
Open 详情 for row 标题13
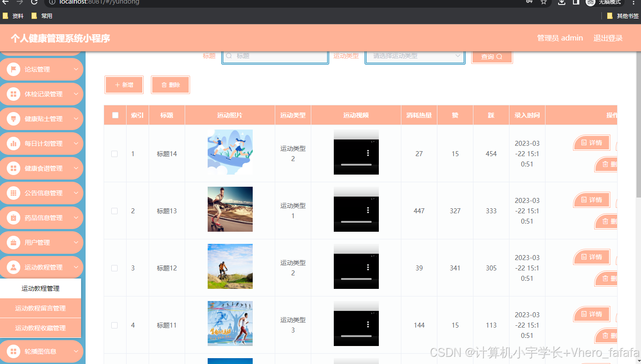point(592,200)
